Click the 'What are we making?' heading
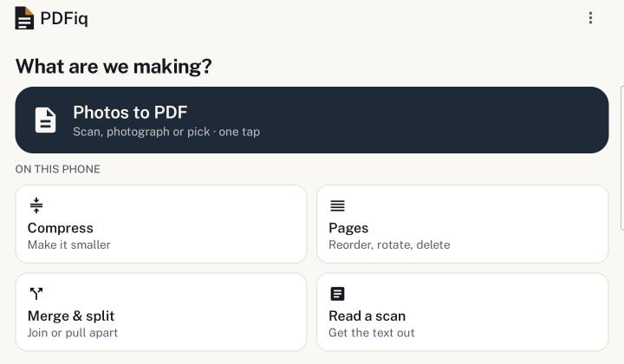The image size is (624, 364). [114, 67]
